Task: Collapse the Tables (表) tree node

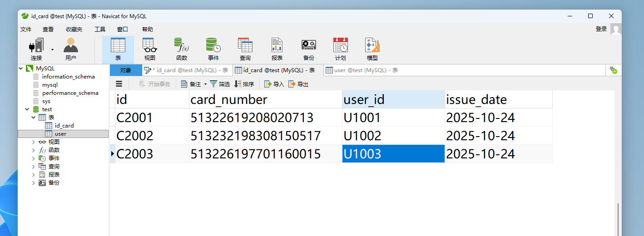Action: [34, 118]
